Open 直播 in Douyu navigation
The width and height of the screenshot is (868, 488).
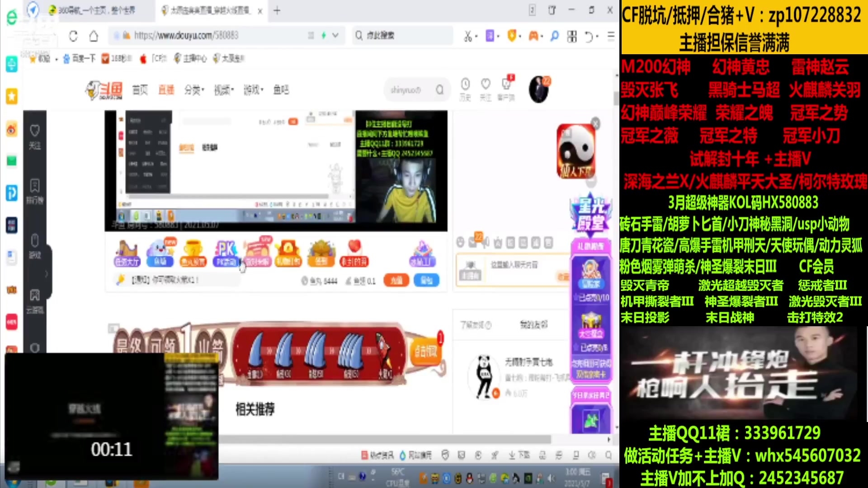click(166, 90)
